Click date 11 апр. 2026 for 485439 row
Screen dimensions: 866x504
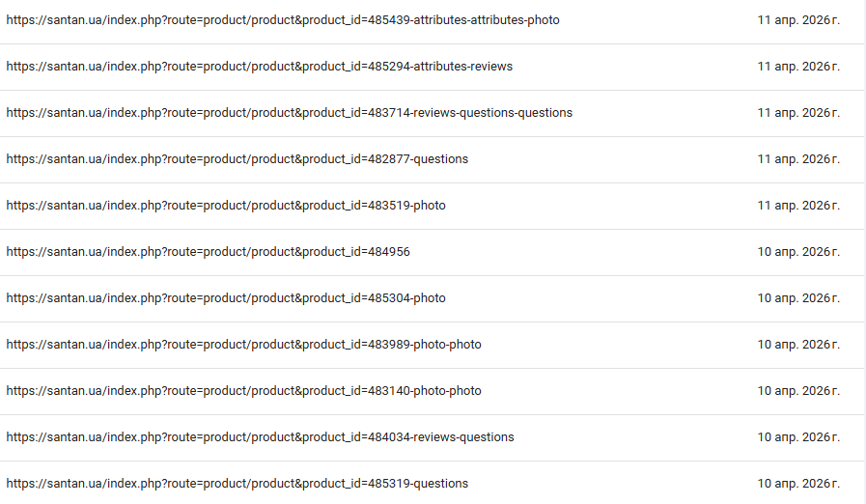[798, 20]
